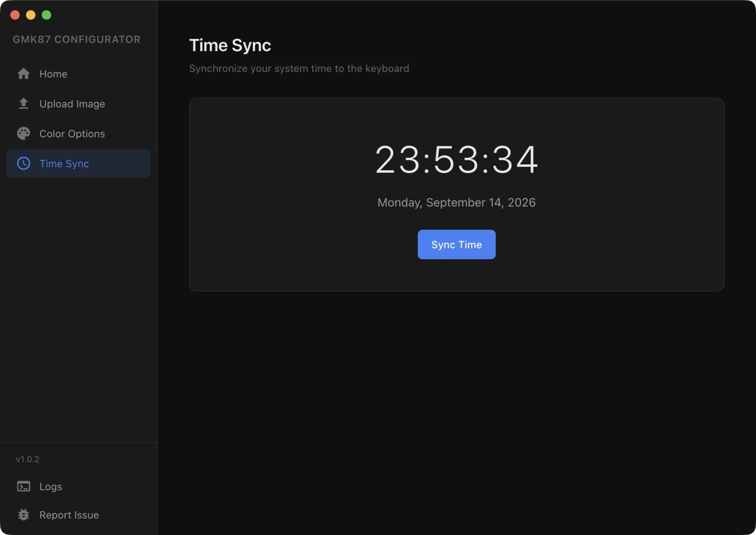Open Color Options label
The width and height of the screenshot is (756, 535).
[x=72, y=134]
